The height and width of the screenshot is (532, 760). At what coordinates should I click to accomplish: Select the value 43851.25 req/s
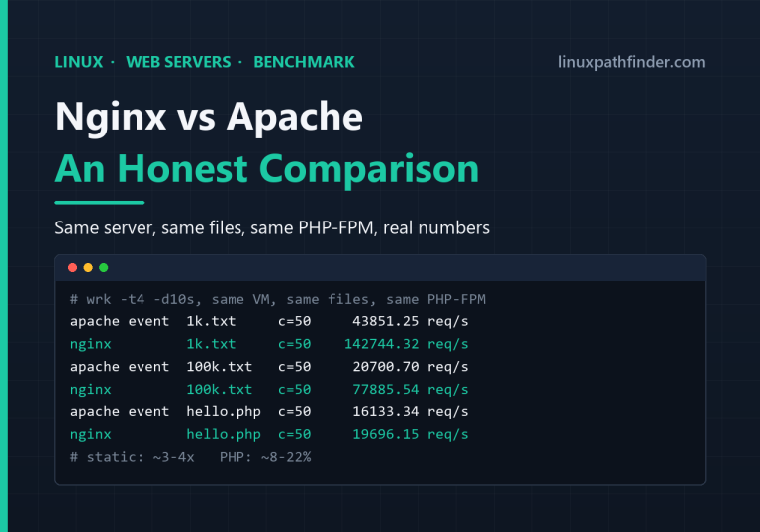coord(410,321)
